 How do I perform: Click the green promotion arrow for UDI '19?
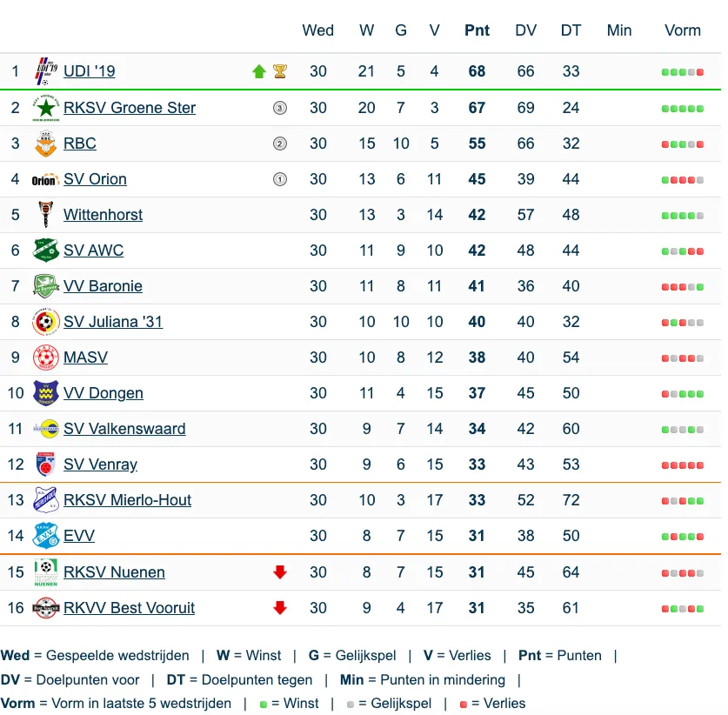click(259, 71)
